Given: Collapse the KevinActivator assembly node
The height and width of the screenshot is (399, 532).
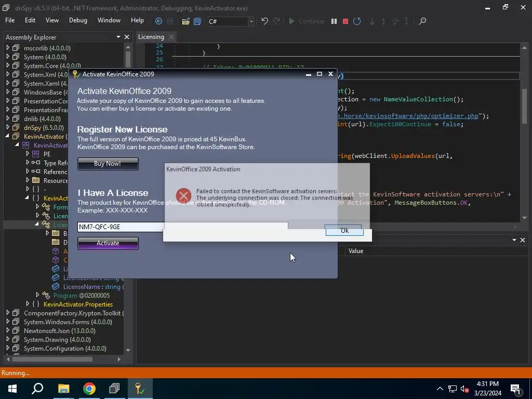Looking at the screenshot, I should coord(7,136).
